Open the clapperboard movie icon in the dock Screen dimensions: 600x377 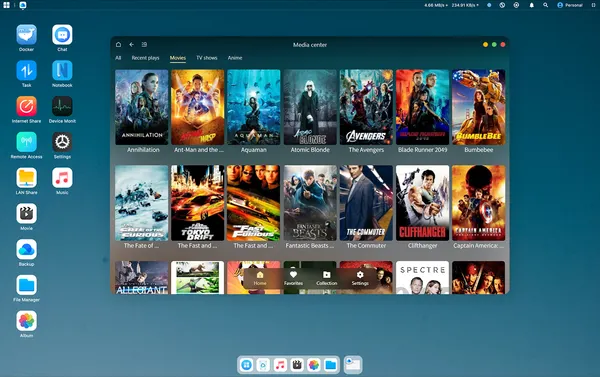pos(297,365)
